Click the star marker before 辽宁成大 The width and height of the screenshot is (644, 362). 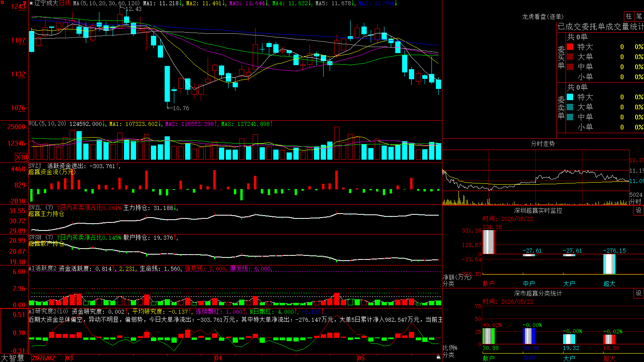(31, 3)
